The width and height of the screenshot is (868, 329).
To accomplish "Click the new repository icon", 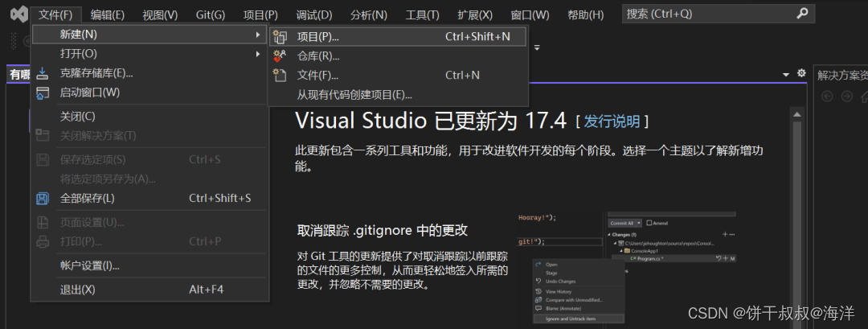I will point(280,56).
